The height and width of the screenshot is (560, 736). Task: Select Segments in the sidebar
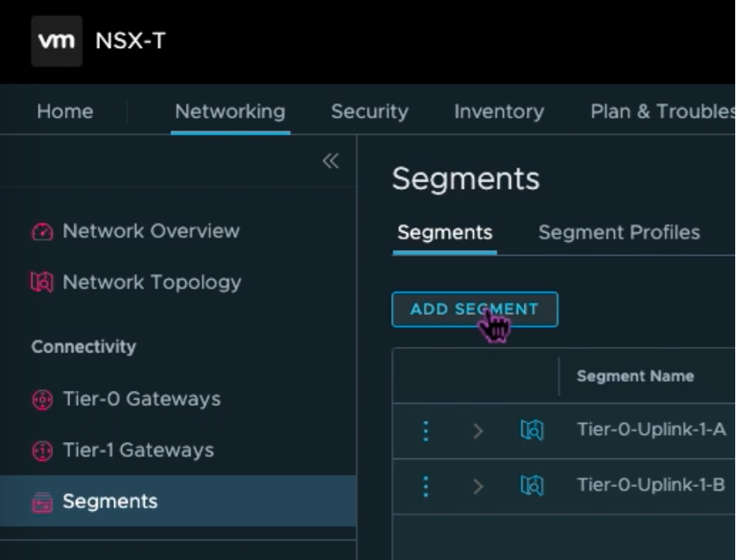(x=178, y=501)
